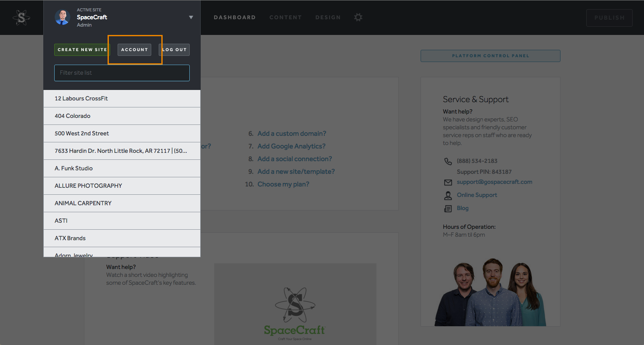Open the Add a custom domain link
Viewport: 644px width, 345px height.
(x=292, y=134)
